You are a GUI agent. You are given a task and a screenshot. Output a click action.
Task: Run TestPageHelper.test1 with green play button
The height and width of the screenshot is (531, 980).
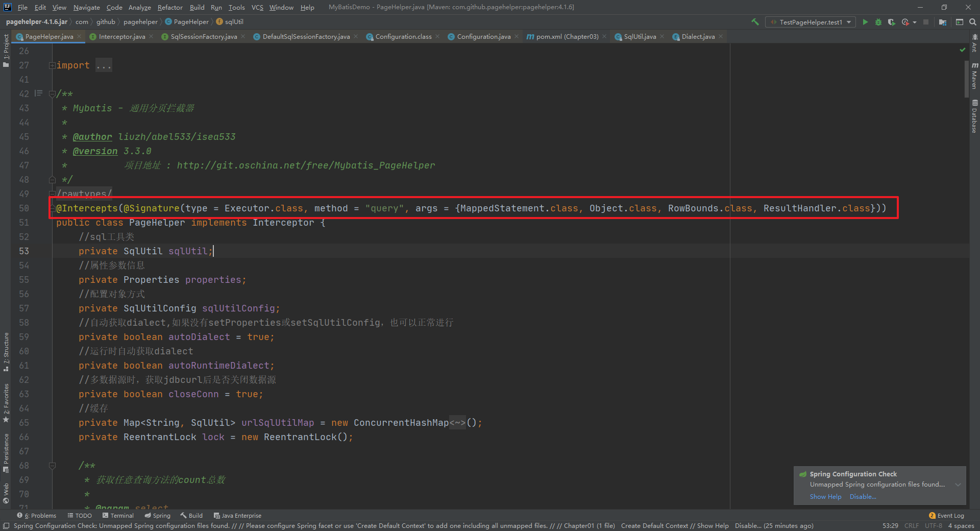tap(865, 22)
